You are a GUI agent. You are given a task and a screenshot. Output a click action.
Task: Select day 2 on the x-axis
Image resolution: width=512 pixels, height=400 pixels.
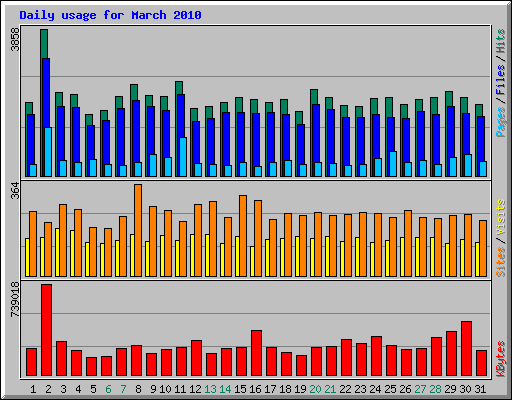[x=48, y=389]
